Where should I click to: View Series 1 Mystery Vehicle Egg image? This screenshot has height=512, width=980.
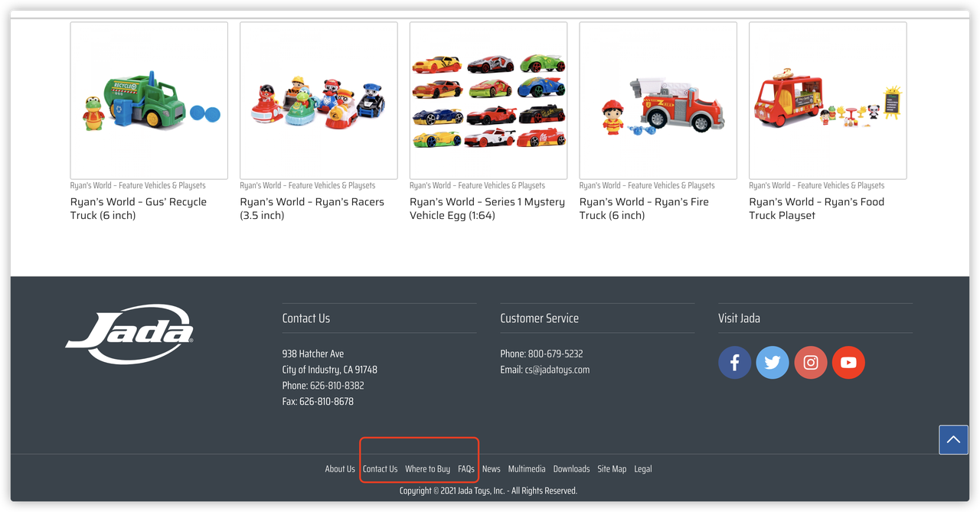488,100
